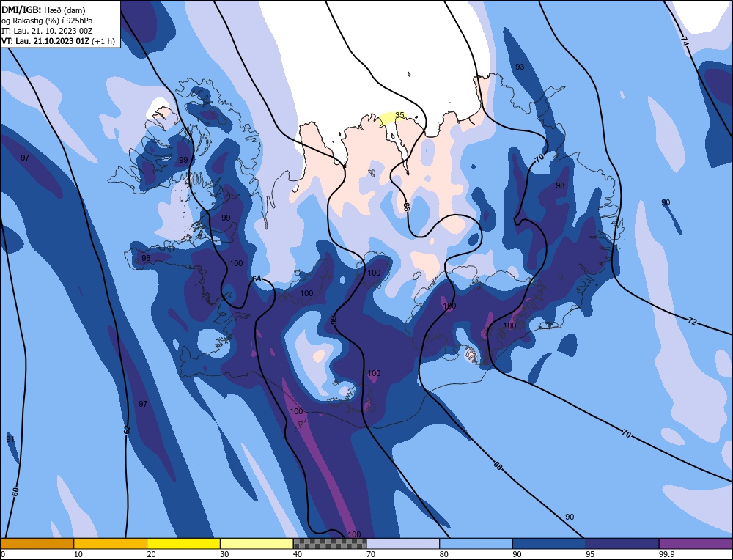Select the '93' humidity value label
Viewport: 733px width, 560px height.
520,67
